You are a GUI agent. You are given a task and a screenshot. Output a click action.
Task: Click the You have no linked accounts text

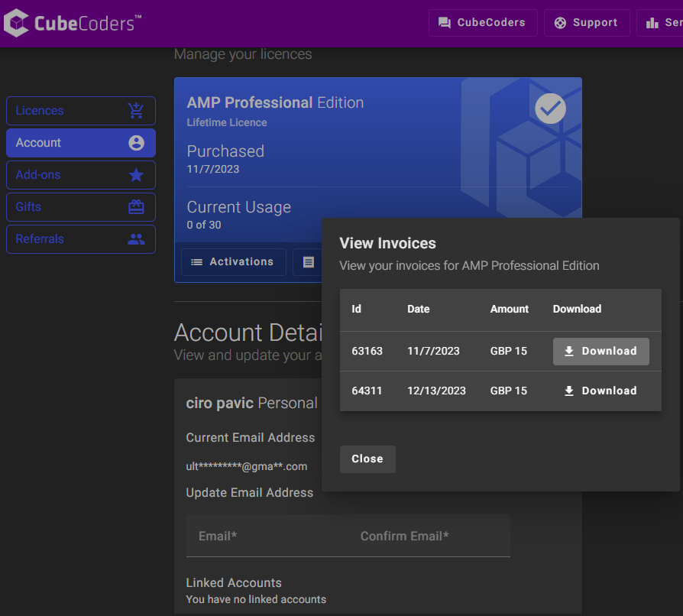point(256,599)
